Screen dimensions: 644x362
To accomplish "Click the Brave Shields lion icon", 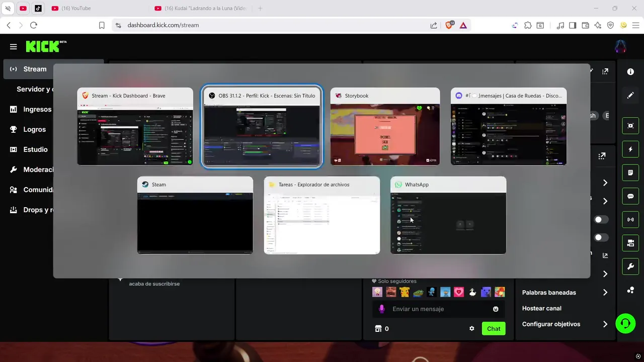I will [x=449, y=25].
